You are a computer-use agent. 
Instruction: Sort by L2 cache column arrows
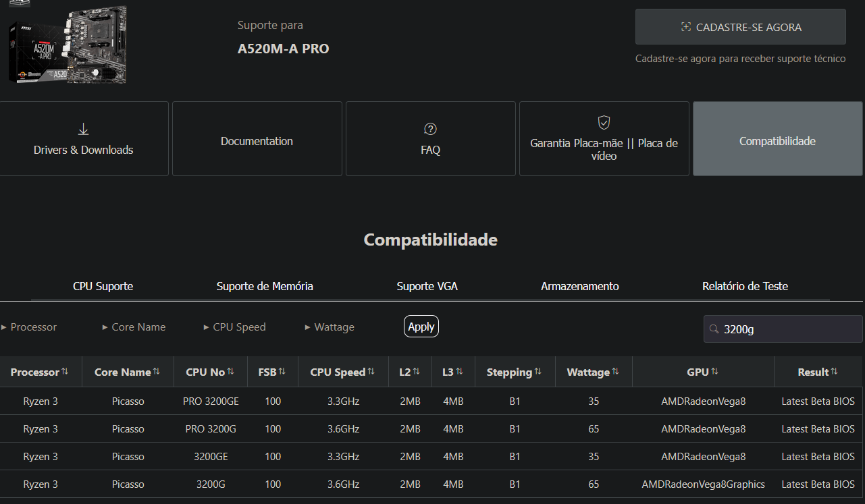click(x=417, y=372)
